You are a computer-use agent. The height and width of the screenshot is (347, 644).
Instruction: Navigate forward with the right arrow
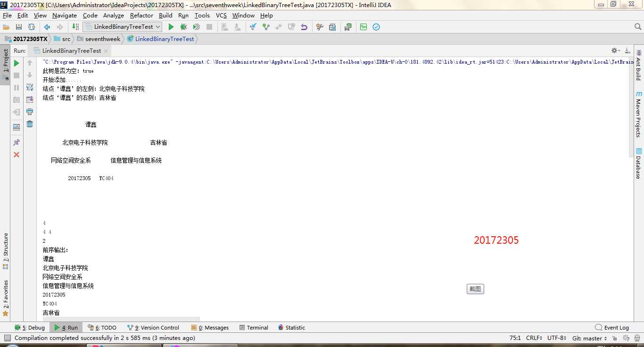coord(59,27)
